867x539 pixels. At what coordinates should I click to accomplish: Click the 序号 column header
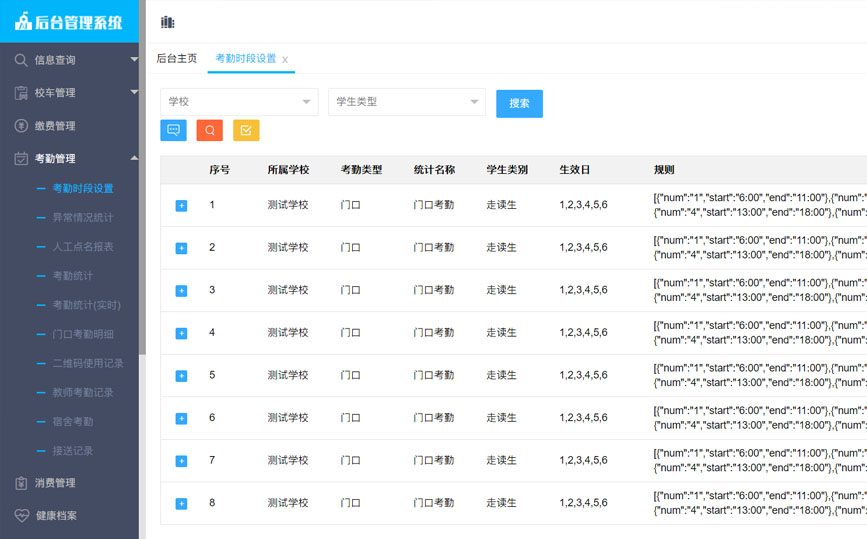220,170
